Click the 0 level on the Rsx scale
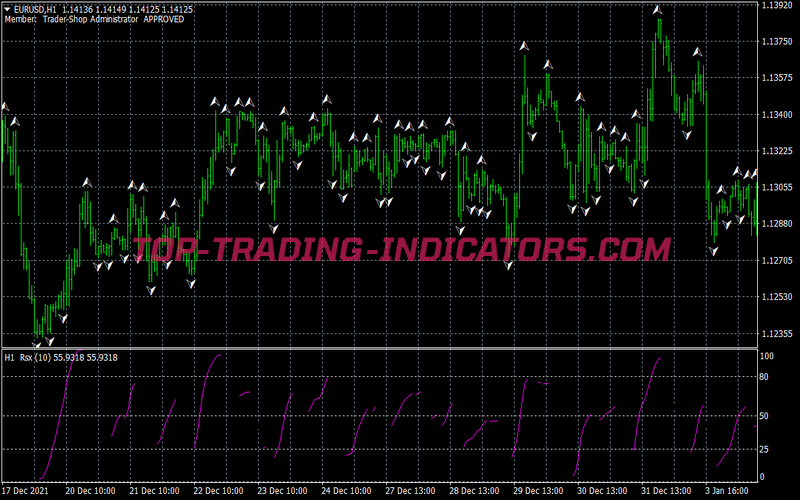800x500 pixels. click(x=762, y=477)
